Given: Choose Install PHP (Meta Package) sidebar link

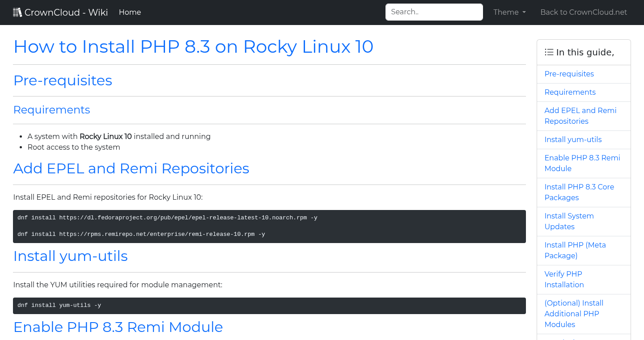Looking at the screenshot, I should 575,251.
